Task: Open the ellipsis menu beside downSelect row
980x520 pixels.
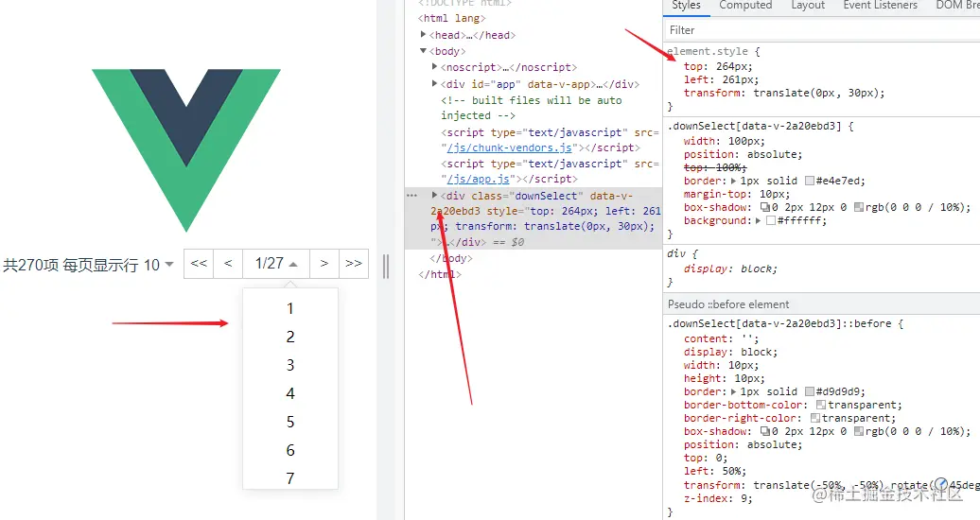Action: 411,196
